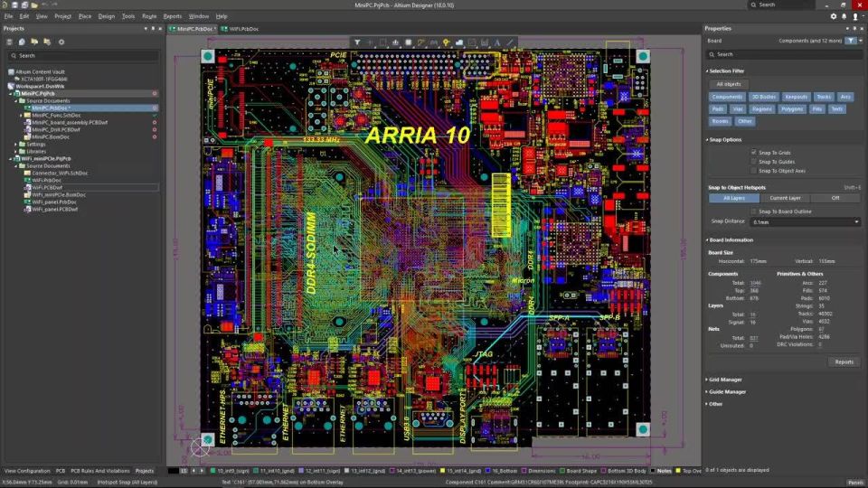
Task: Expand the Settings folder in the project tree
Action: pyautogui.click(x=16, y=144)
